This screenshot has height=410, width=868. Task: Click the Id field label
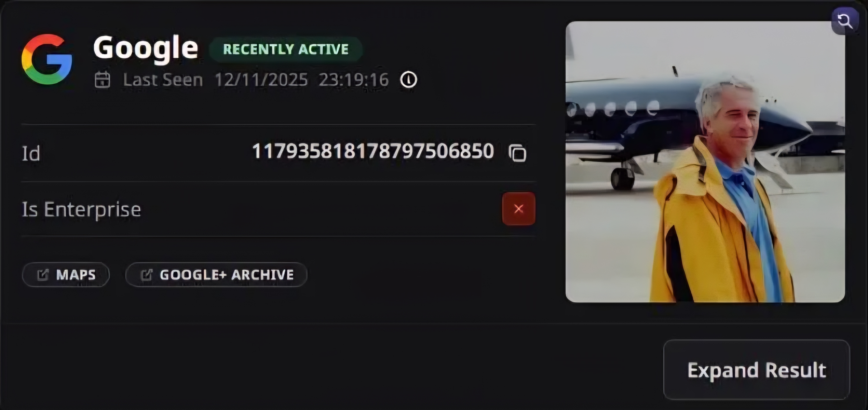31,154
